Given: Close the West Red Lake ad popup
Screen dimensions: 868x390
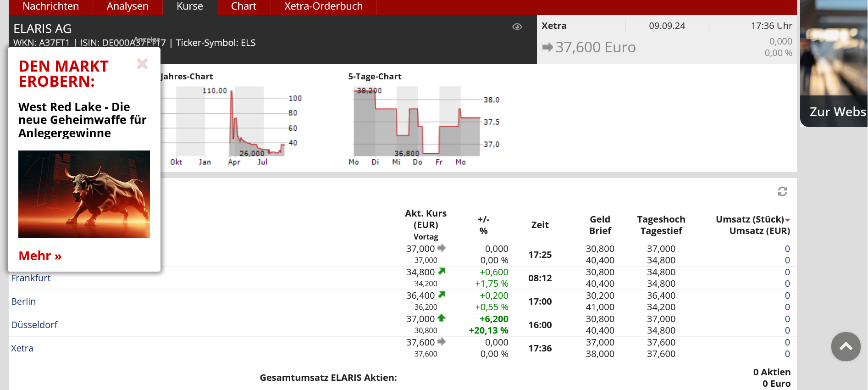Looking at the screenshot, I should click(142, 64).
